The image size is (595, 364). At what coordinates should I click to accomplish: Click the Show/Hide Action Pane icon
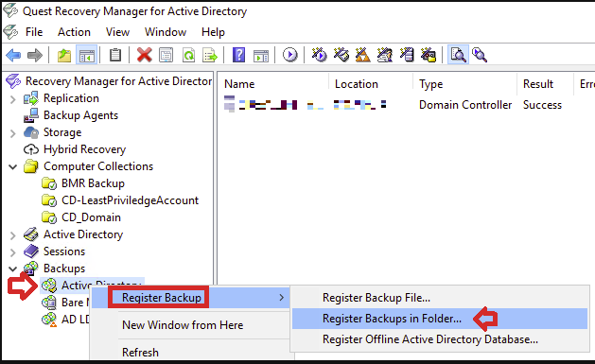coord(261,56)
